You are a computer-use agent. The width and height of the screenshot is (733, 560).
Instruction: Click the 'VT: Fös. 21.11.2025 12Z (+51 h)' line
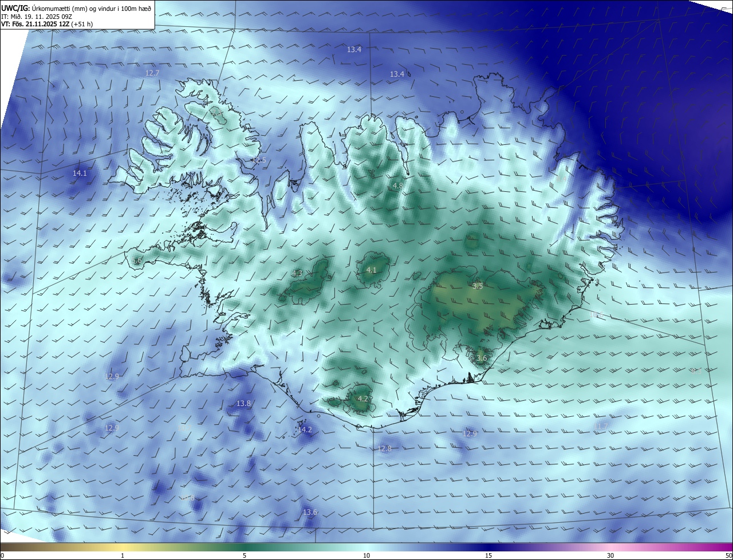pyautogui.click(x=47, y=25)
